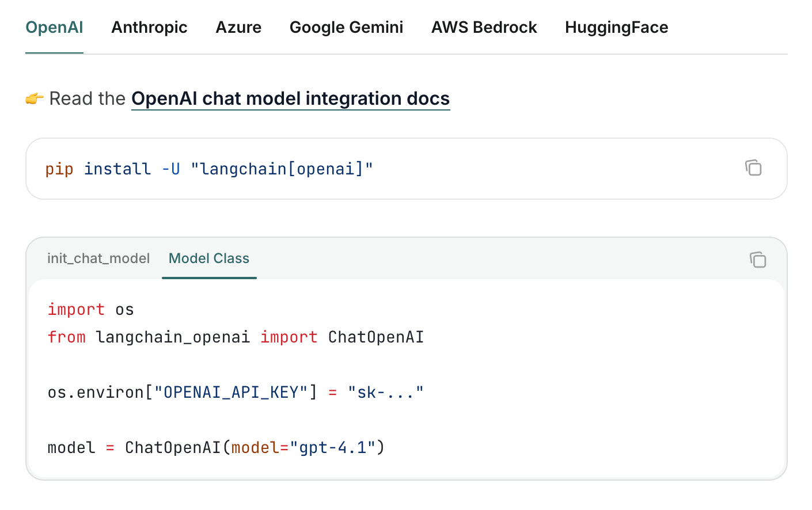Image resolution: width=812 pixels, height=510 pixels.
Task: Click the "gpt-4.1" model name string
Action: 332,448
